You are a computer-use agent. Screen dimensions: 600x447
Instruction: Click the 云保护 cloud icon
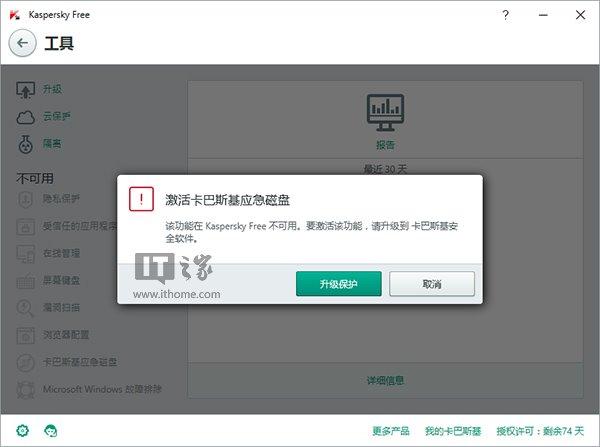tap(26, 117)
